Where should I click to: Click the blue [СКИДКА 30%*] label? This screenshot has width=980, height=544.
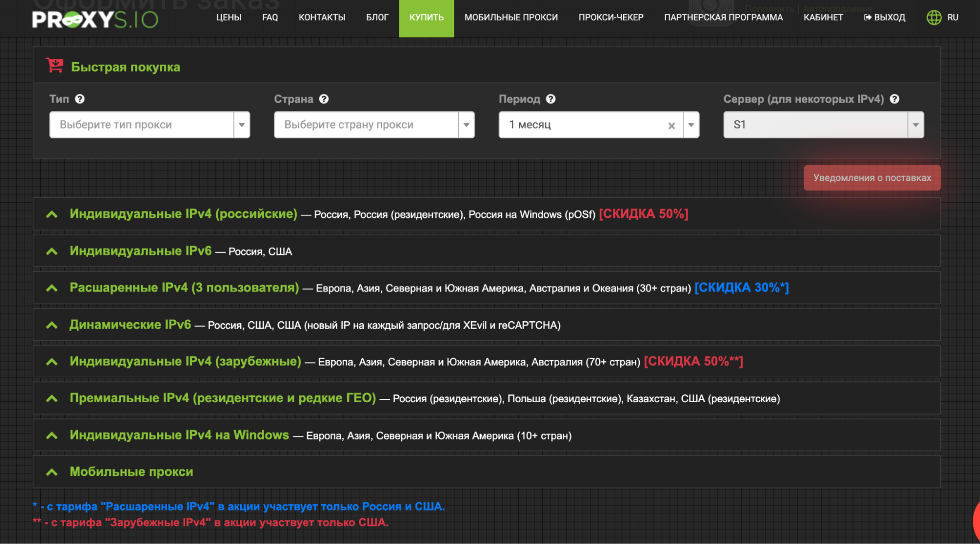click(742, 287)
